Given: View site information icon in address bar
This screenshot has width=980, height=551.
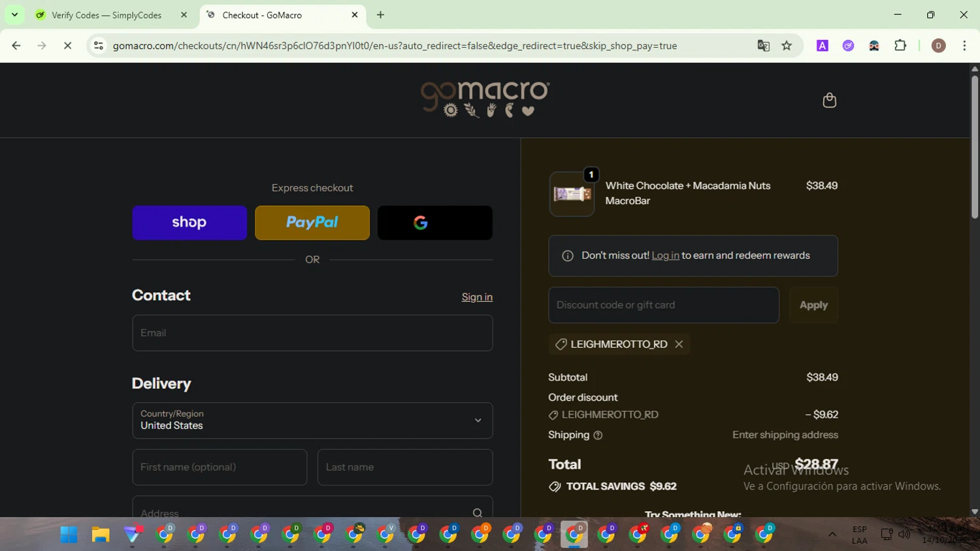Looking at the screenshot, I should click(99, 46).
